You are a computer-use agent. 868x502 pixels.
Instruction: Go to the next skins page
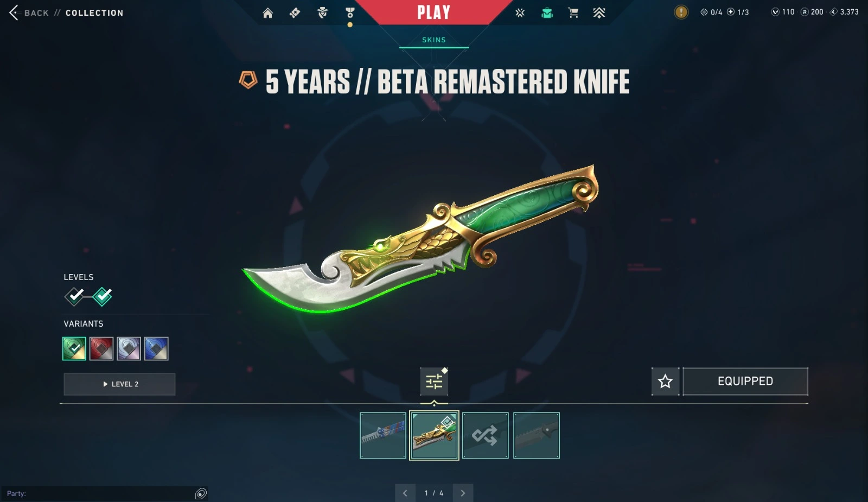pyautogui.click(x=463, y=493)
